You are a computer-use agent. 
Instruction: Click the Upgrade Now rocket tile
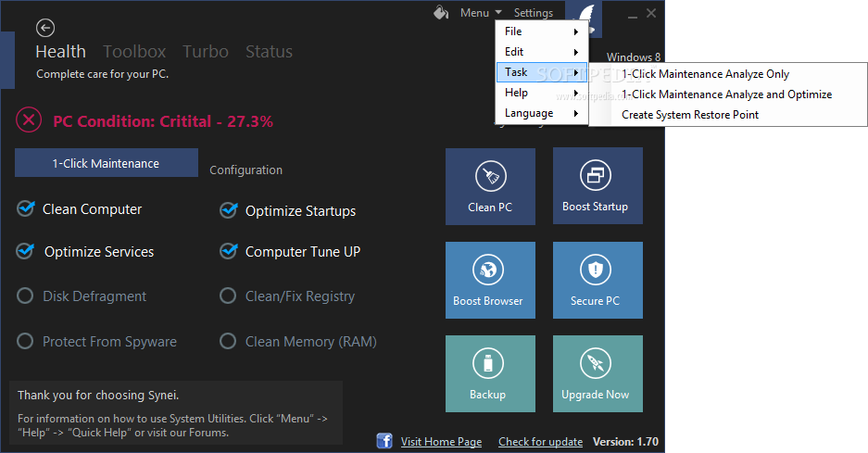pyautogui.click(x=598, y=374)
